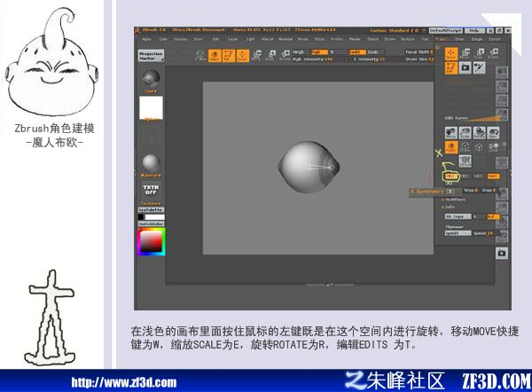The width and height of the screenshot is (532, 392).
Task: Click the Spinit button under ZSpinner
Action: point(458,233)
